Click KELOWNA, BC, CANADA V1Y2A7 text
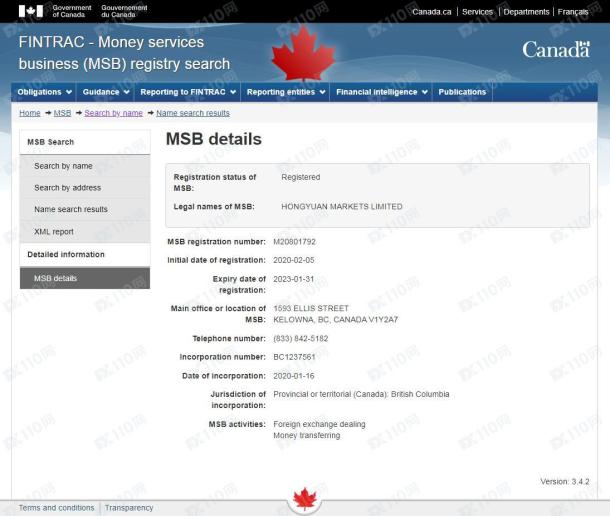This screenshot has height=516, width=610. point(336,319)
